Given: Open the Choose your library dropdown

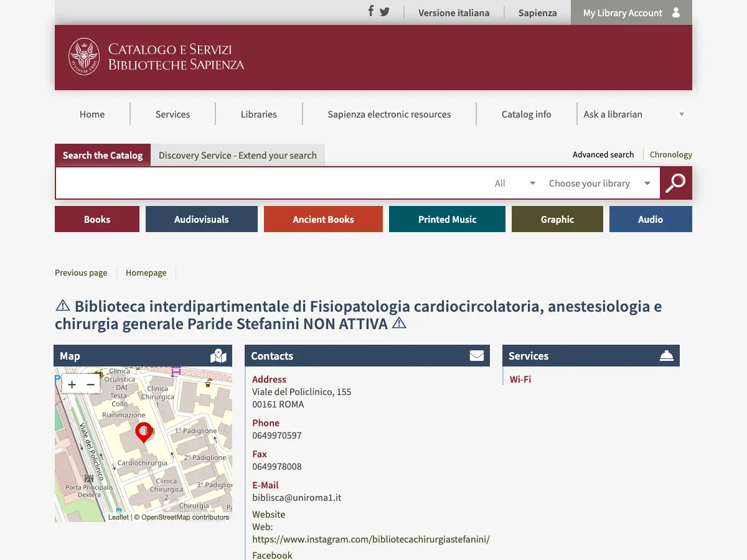Looking at the screenshot, I should pos(599,184).
